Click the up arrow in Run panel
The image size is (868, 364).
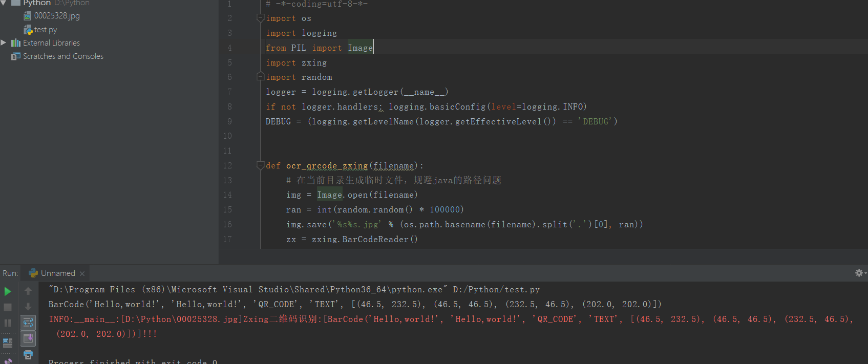click(28, 291)
